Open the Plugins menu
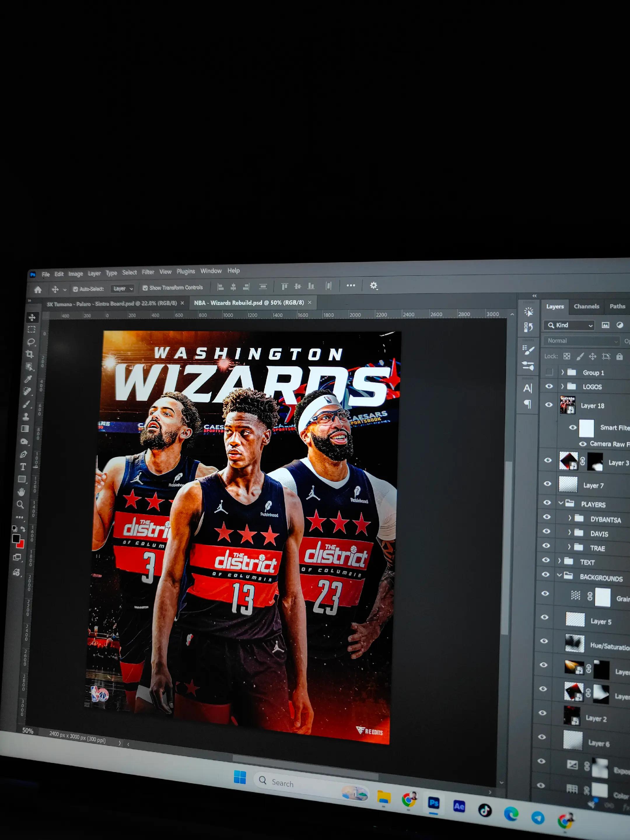This screenshot has height=840, width=630. coord(186,272)
